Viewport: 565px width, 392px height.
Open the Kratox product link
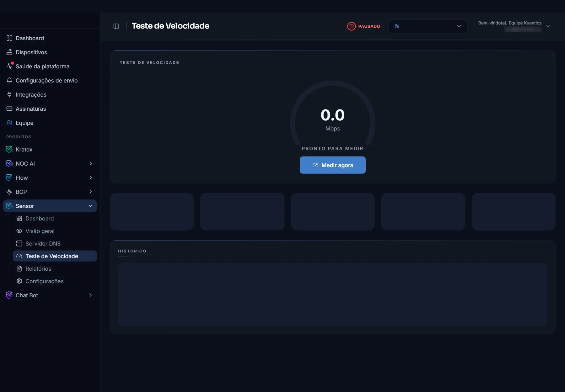[50, 149]
